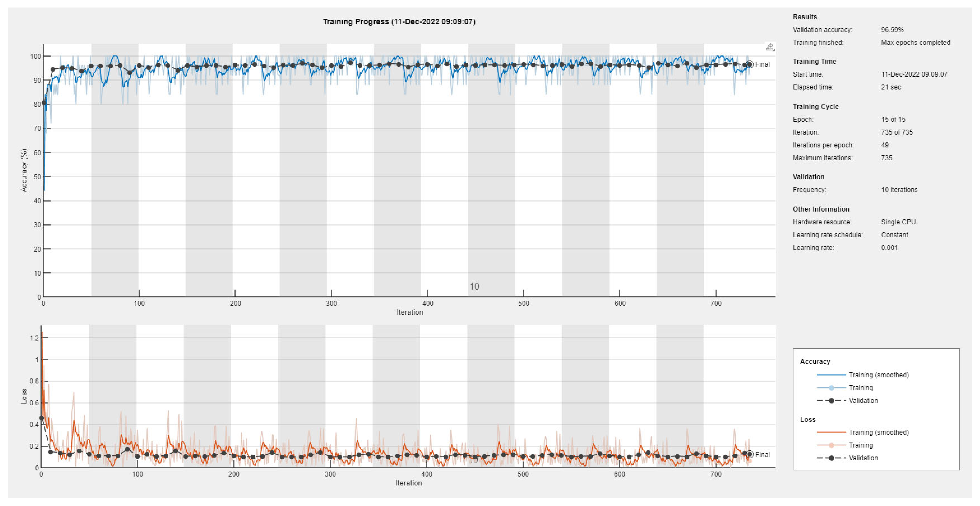Click the first validation point on accuracy plot
The width and height of the screenshot is (980, 506).
pyautogui.click(x=44, y=103)
